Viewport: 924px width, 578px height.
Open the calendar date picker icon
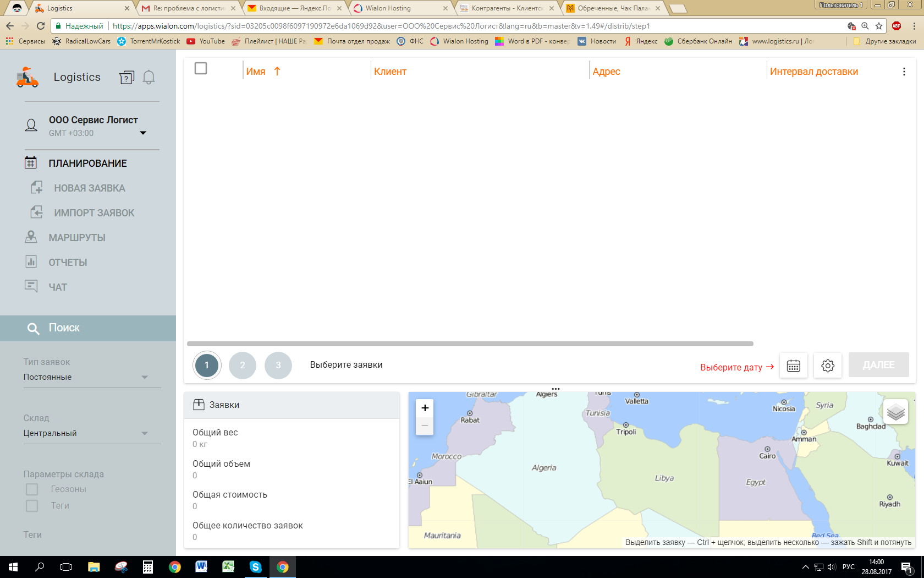[x=793, y=366]
